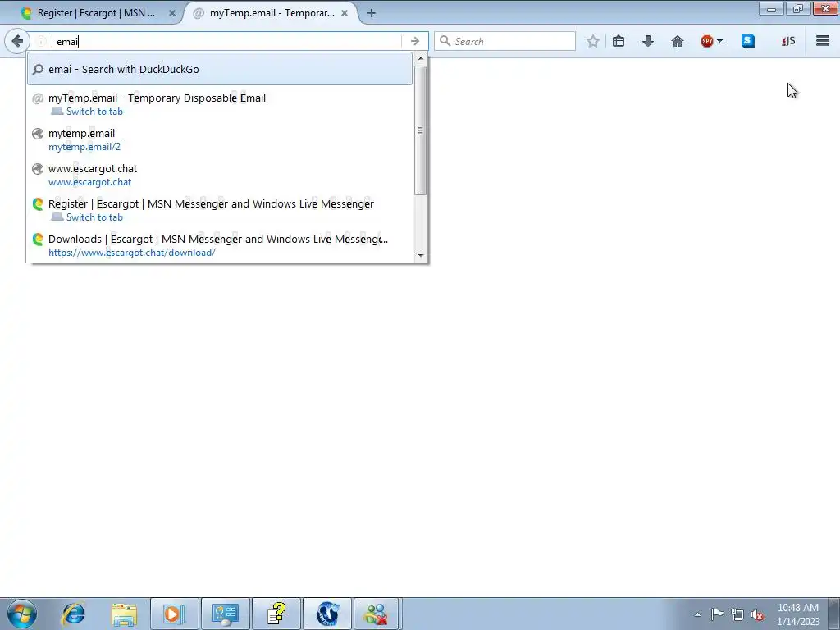Open Windows Explorer folder in taskbar
Viewport: 840px width, 630px height.
(x=124, y=614)
